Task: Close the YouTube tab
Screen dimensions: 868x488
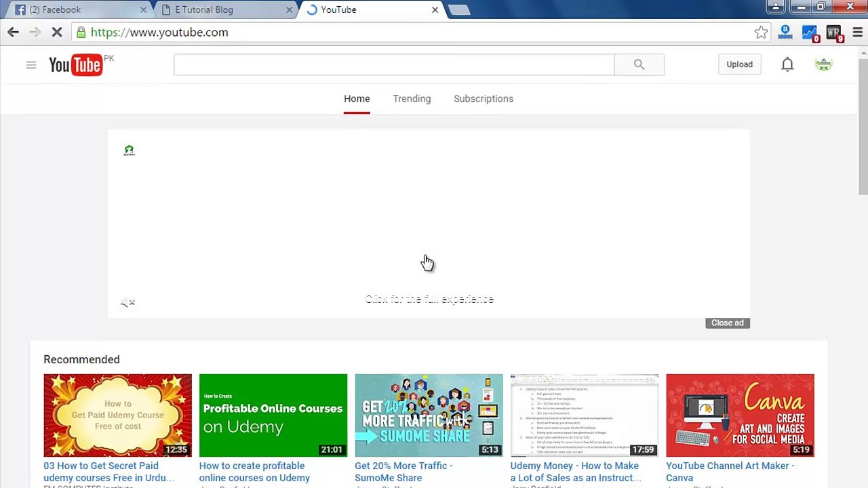Action: pyautogui.click(x=435, y=9)
